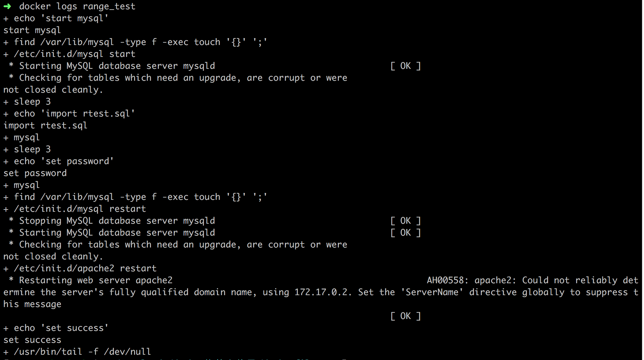Click the 'AH00558' error code text

[445, 280]
